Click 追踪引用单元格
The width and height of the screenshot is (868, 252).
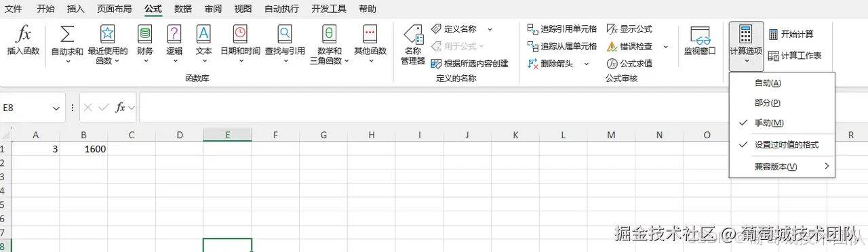pos(562,29)
